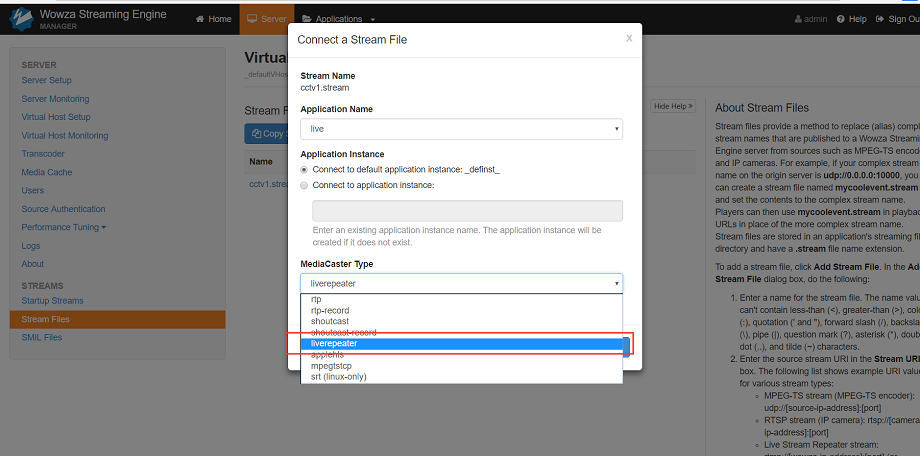Screen dimensions: 920x456
Task: Click the About Stream Files heading
Action: [x=762, y=108]
